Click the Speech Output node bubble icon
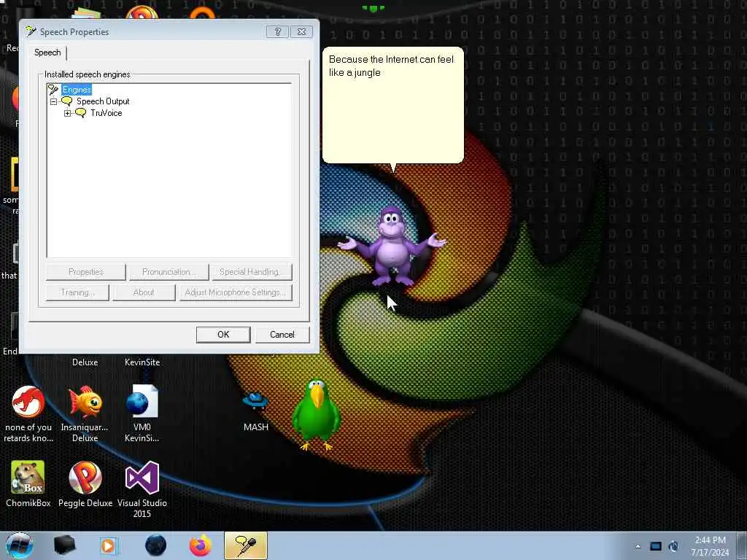This screenshot has height=560, width=747. pos(67,101)
